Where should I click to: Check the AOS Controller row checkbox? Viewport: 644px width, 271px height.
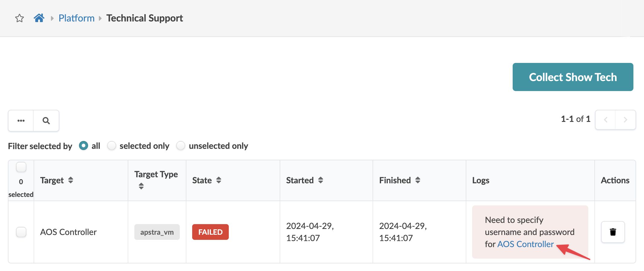coord(21,232)
